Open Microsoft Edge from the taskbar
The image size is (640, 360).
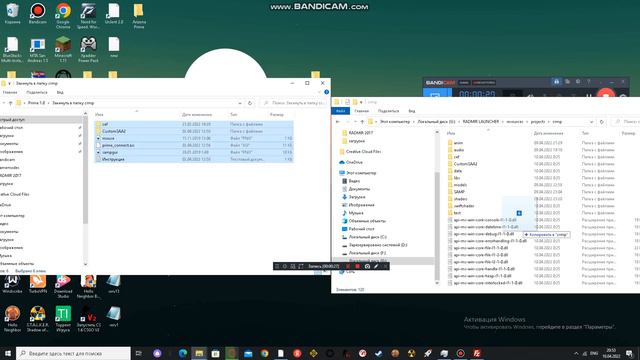click(x=183, y=353)
